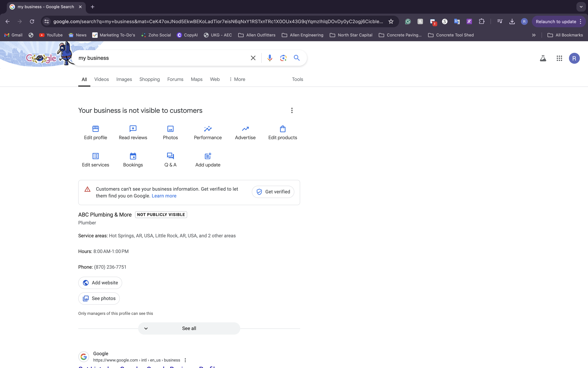588x368 pixels.
Task: Open UKG - AEC bookmark
Action: (x=218, y=35)
